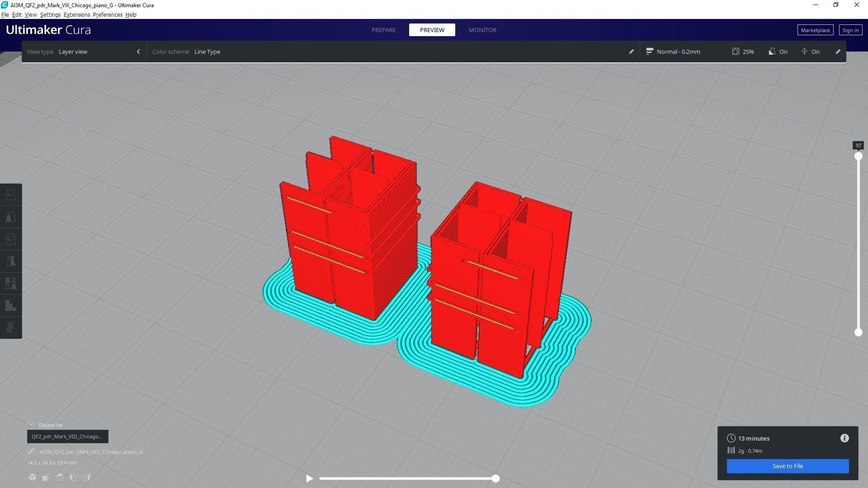Switch to the top camera view cube
868x488 pixels.
pos(60,477)
